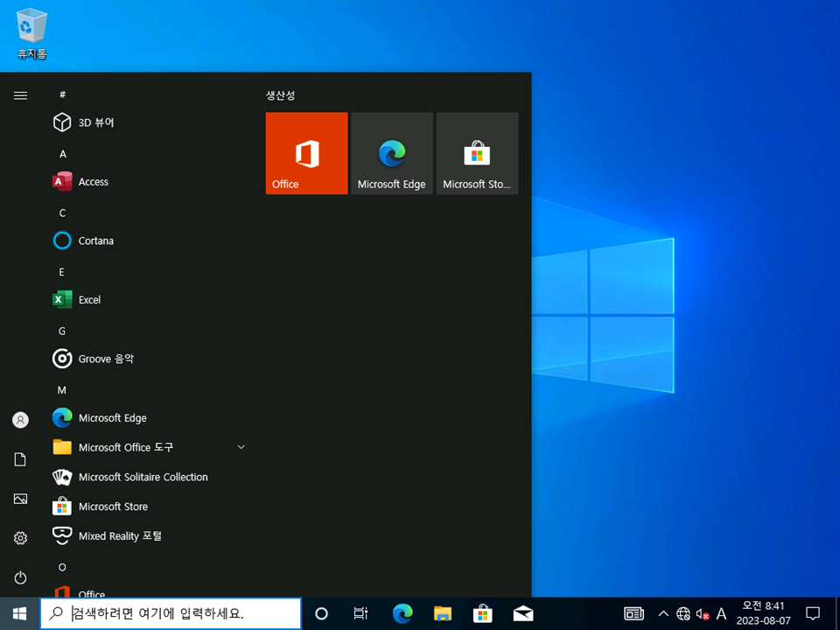Image resolution: width=840 pixels, height=630 pixels.
Task: Show hidden system tray icons
Action: (x=663, y=613)
